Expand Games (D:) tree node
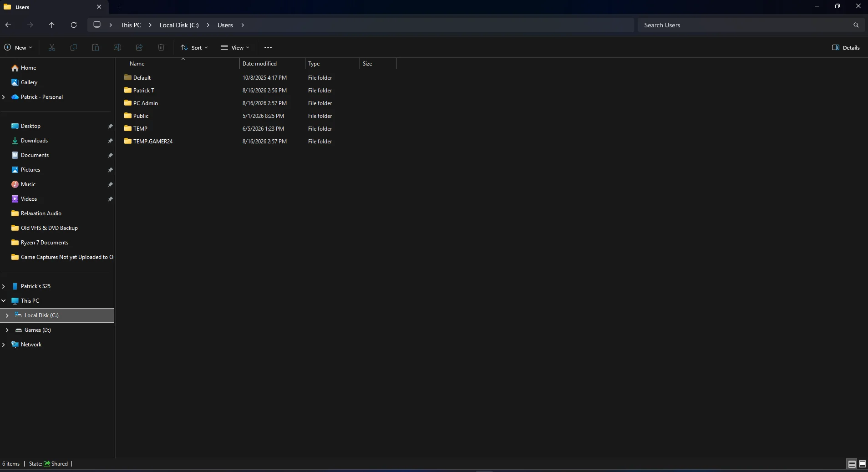 click(7, 330)
